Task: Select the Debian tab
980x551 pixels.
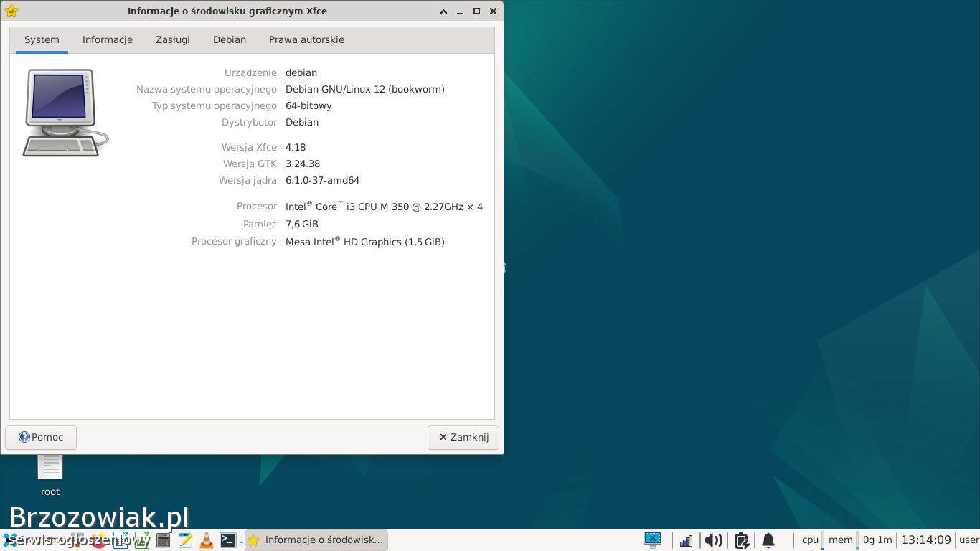Action: coord(230,40)
